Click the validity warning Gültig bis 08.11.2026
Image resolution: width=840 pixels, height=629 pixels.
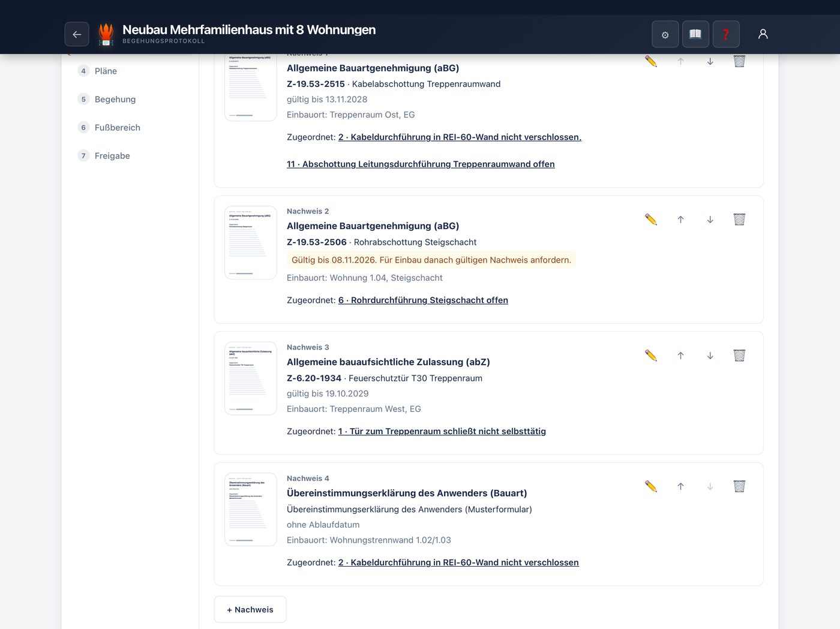[x=431, y=260]
